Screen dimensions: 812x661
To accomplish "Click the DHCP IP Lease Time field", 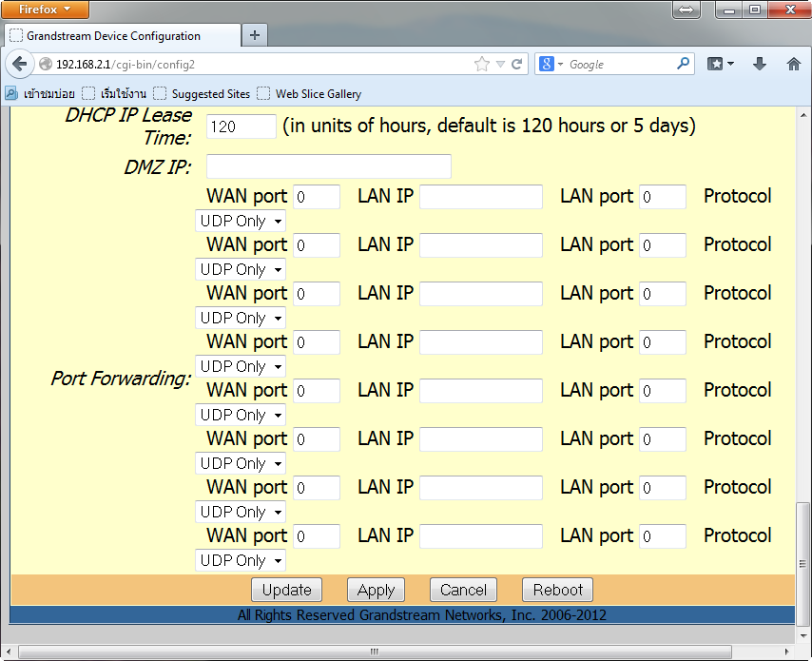I will point(242,126).
